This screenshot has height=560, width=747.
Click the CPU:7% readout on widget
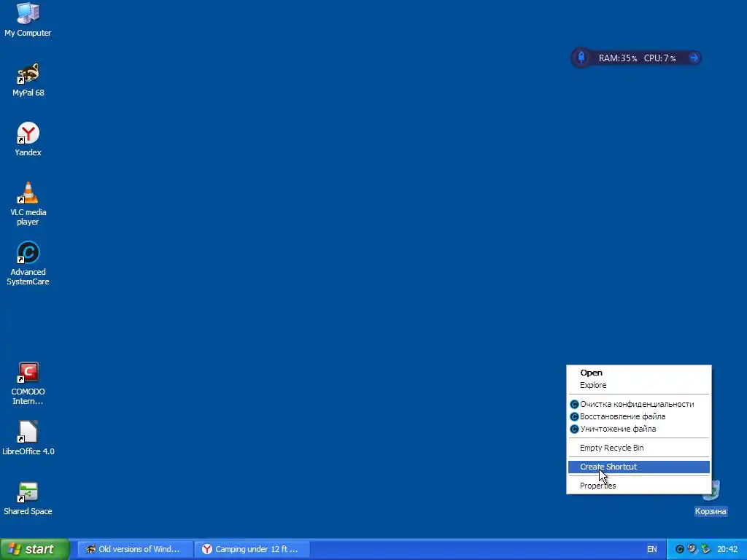(x=659, y=58)
